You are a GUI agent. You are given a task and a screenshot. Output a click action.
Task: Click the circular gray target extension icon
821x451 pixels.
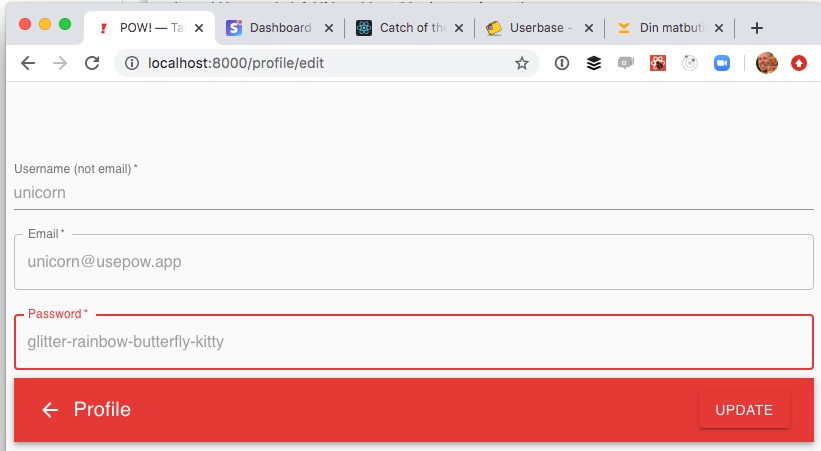[x=690, y=63]
